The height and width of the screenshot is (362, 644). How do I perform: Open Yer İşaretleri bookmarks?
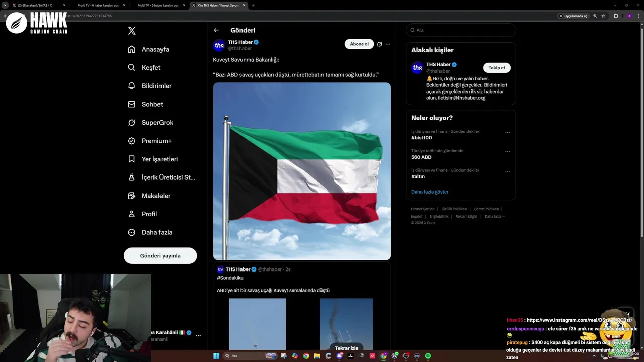[x=152, y=159]
